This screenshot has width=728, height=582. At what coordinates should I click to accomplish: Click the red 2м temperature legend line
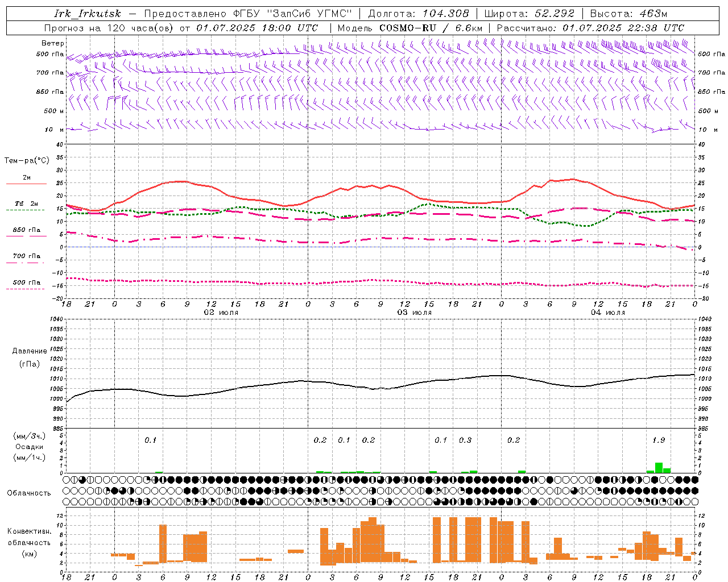coord(26,184)
